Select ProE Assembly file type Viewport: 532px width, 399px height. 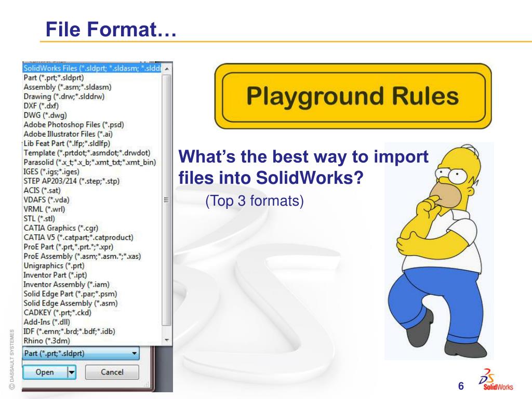(x=92, y=256)
